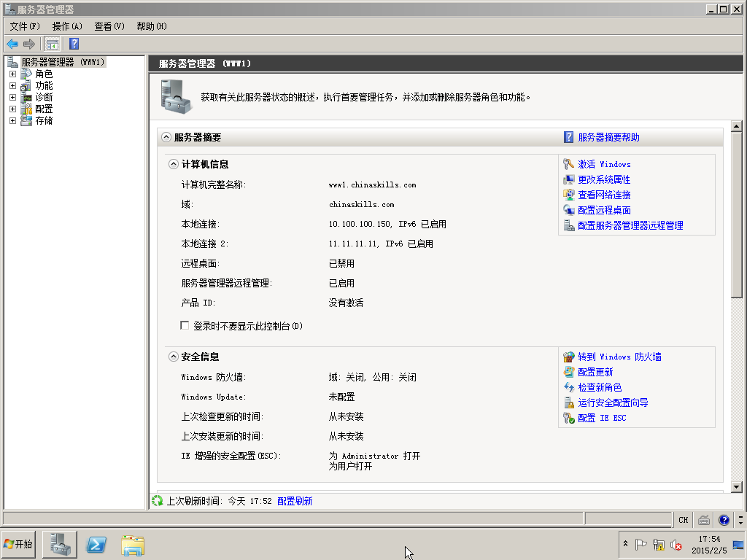The width and height of the screenshot is (747, 560).
Task: Select 服务器管理器 (WWW1) root tree node
Action: 63,62
